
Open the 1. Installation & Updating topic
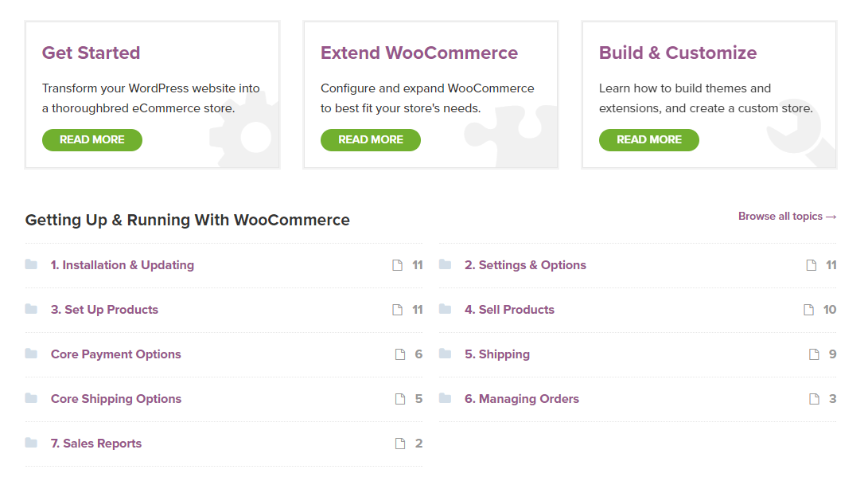point(123,265)
